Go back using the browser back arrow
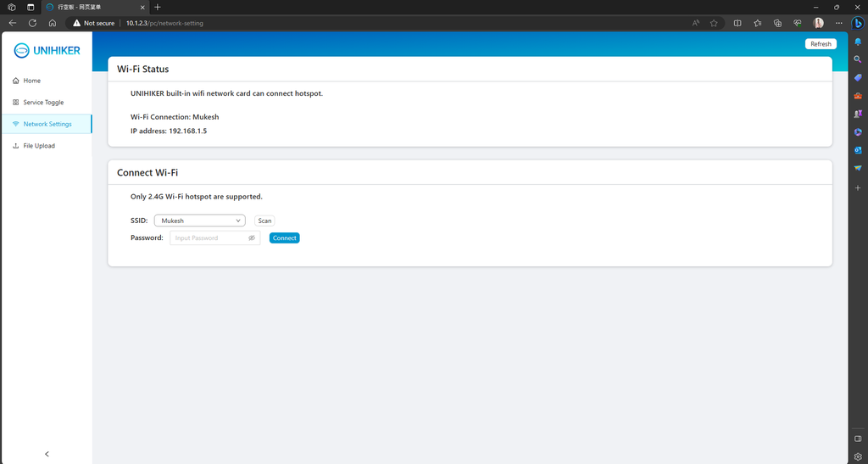Viewport: 868px width, 464px height. [x=13, y=23]
